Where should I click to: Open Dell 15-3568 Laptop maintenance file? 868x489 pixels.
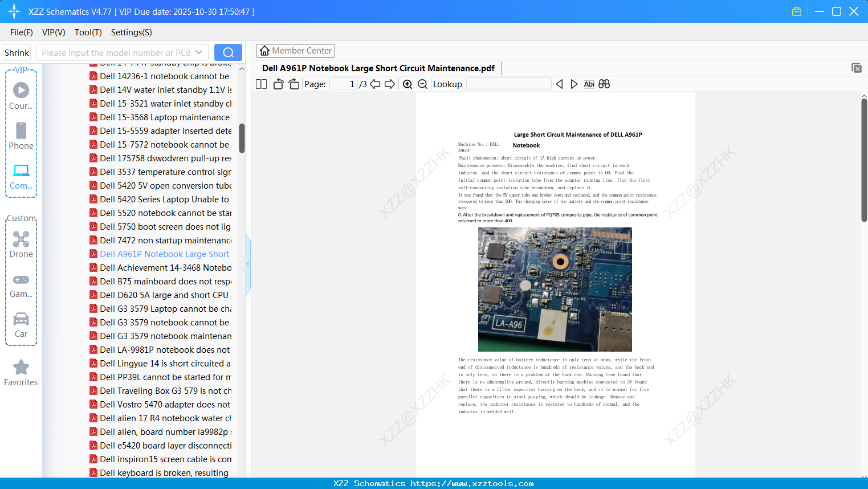click(160, 117)
